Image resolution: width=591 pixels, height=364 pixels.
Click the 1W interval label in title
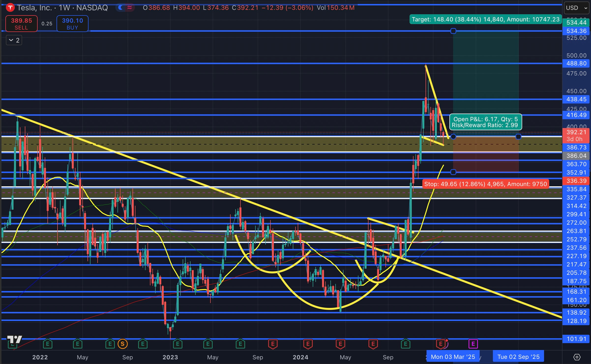[64, 8]
